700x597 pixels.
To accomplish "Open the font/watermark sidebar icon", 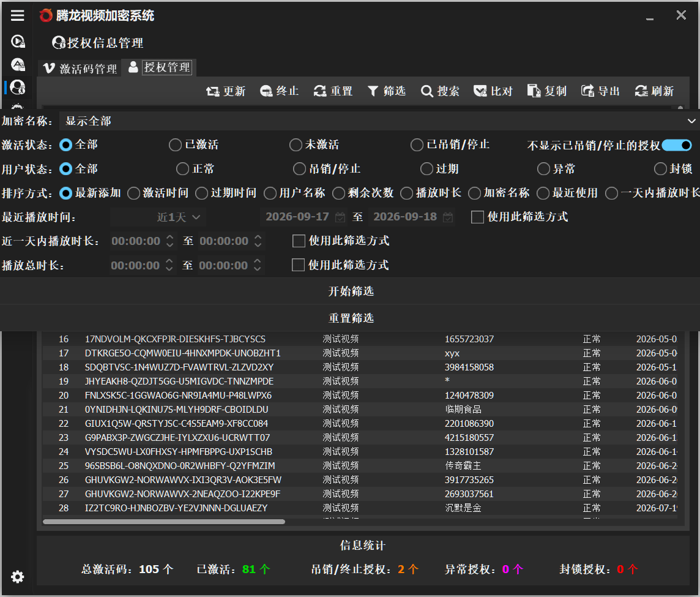I will pyautogui.click(x=17, y=65).
